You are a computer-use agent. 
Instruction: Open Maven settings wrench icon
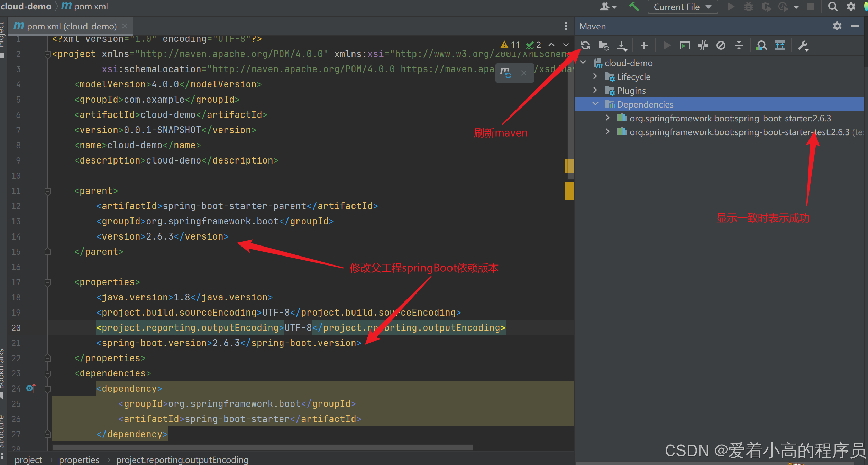pos(803,45)
